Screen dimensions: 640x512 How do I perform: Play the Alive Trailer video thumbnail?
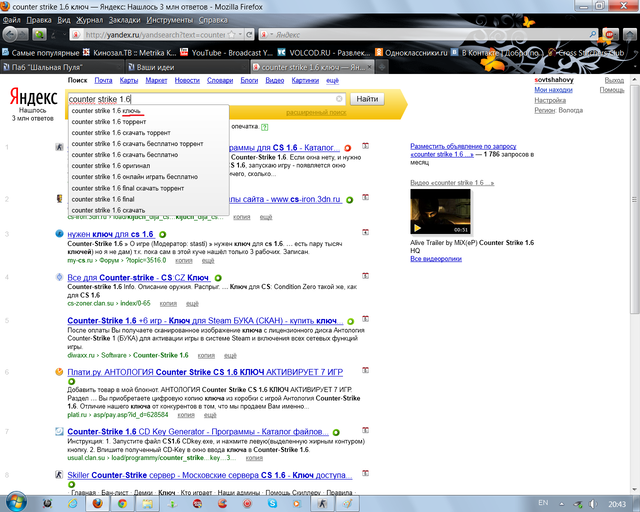coord(440,211)
